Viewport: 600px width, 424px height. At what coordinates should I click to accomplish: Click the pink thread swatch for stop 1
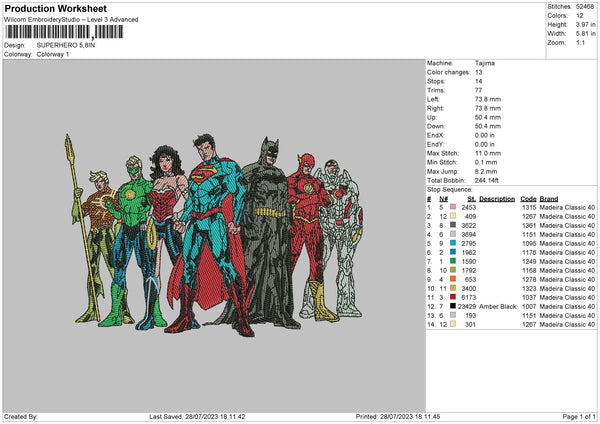point(455,206)
